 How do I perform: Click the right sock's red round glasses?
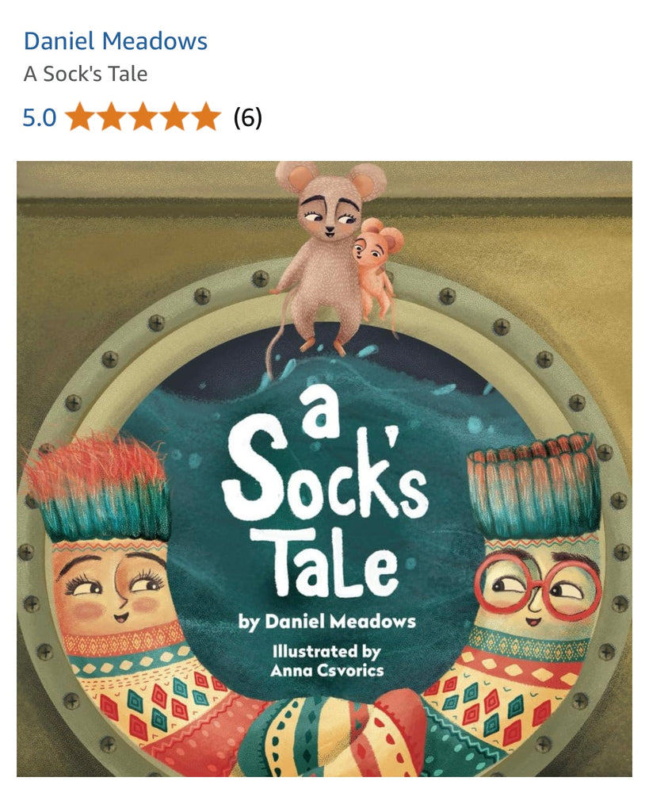click(538, 586)
